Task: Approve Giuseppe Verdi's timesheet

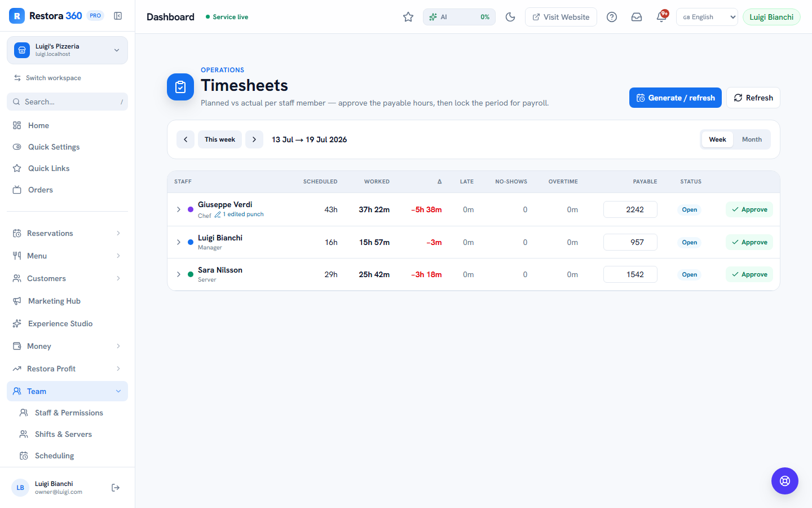Action: click(749, 209)
